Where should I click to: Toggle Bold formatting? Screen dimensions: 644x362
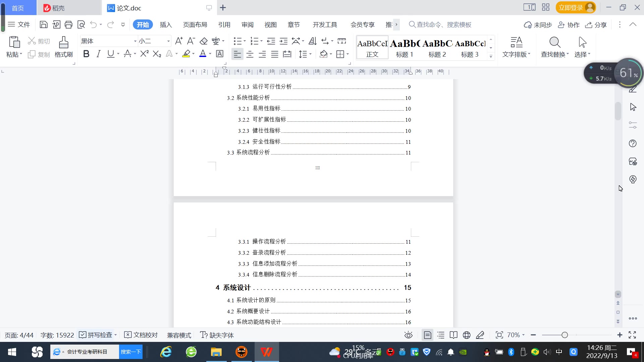click(x=86, y=54)
